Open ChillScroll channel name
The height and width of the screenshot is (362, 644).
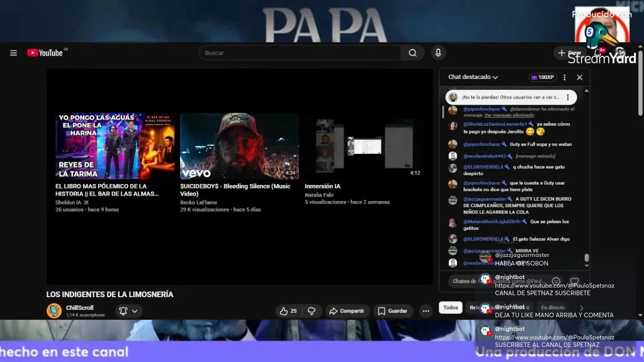coord(79,308)
